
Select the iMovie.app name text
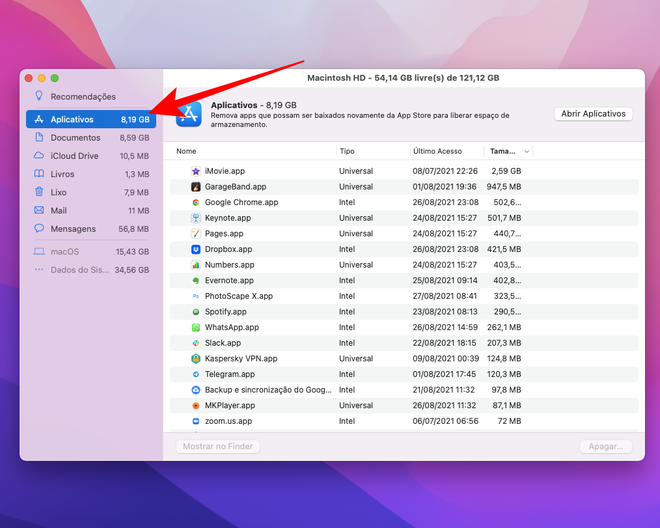coord(225,171)
